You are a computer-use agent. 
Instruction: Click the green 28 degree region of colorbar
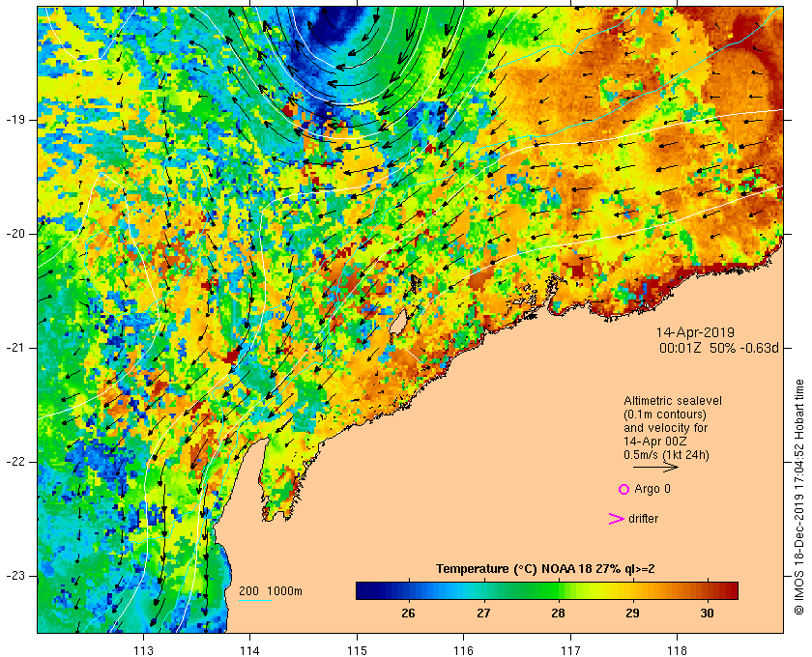point(558,590)
